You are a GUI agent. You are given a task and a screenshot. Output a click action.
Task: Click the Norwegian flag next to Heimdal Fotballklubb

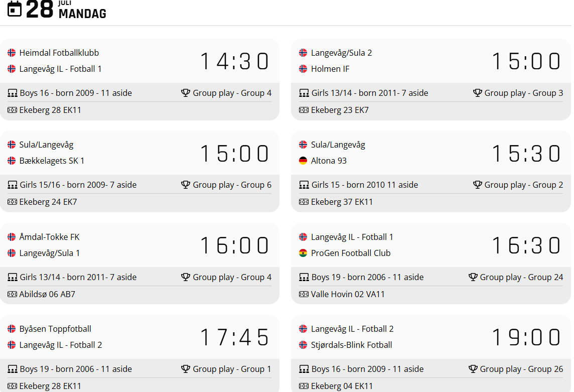(12, 53)
